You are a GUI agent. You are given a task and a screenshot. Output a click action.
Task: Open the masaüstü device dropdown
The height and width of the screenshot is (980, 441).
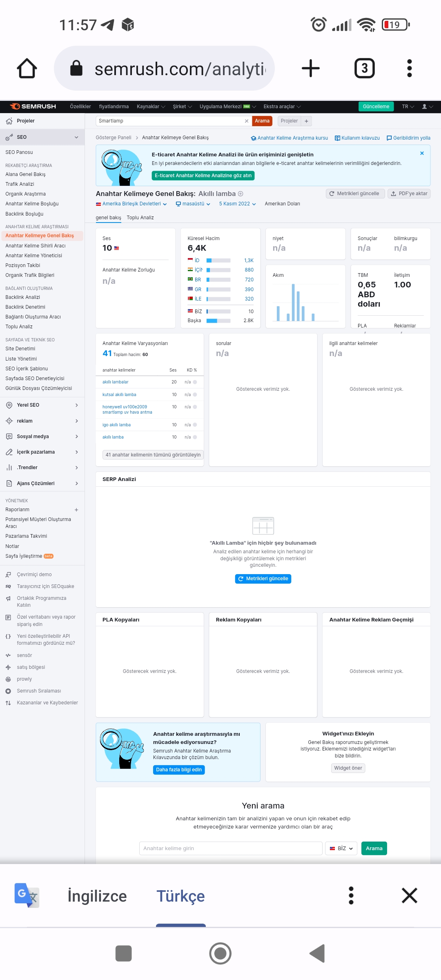tap(193, 204)
